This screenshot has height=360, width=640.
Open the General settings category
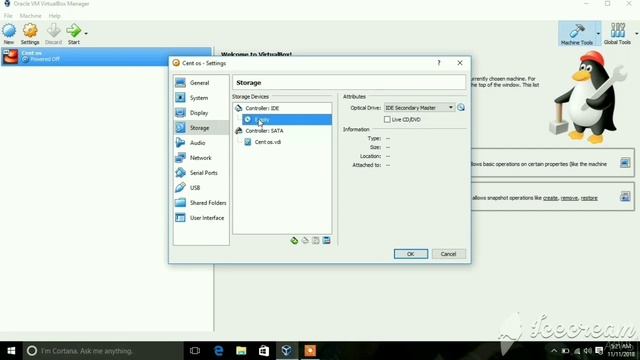(201, 83)
